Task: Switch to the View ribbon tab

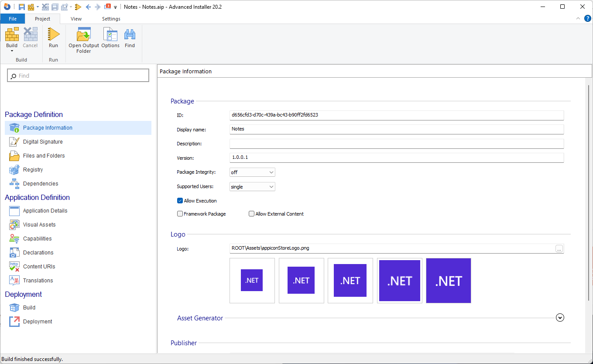Action: (x=76, y=19)
